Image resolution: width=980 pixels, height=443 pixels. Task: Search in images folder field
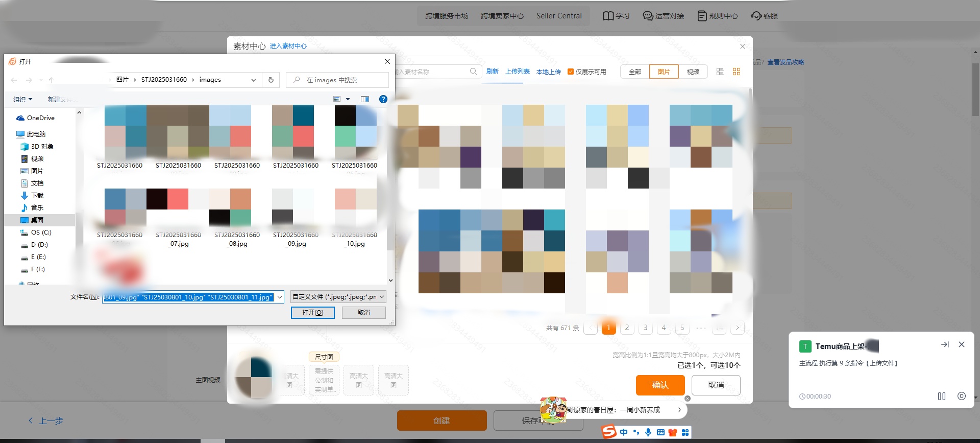pos(337,80)
